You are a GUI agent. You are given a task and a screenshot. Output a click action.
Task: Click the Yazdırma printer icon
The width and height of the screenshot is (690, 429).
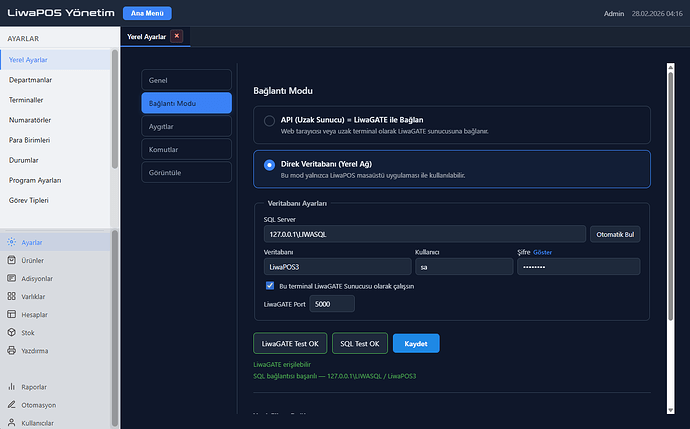pyautogui.click(x=12, y=350)
